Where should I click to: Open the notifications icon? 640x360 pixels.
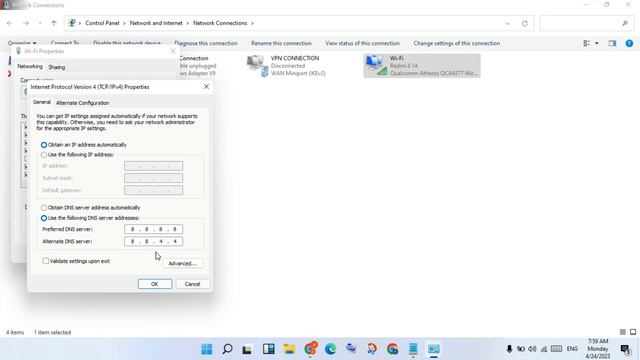pyautogui.click(x=625, y=349)
